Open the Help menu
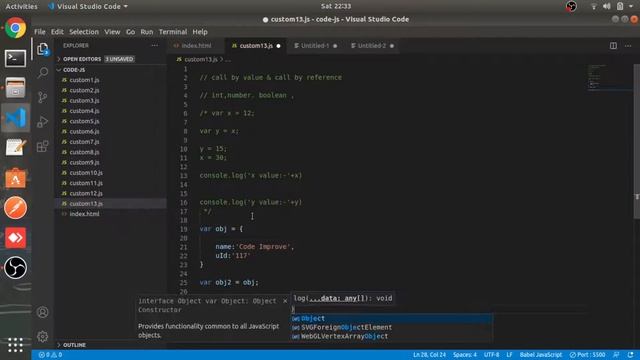 tap(200, 32)
